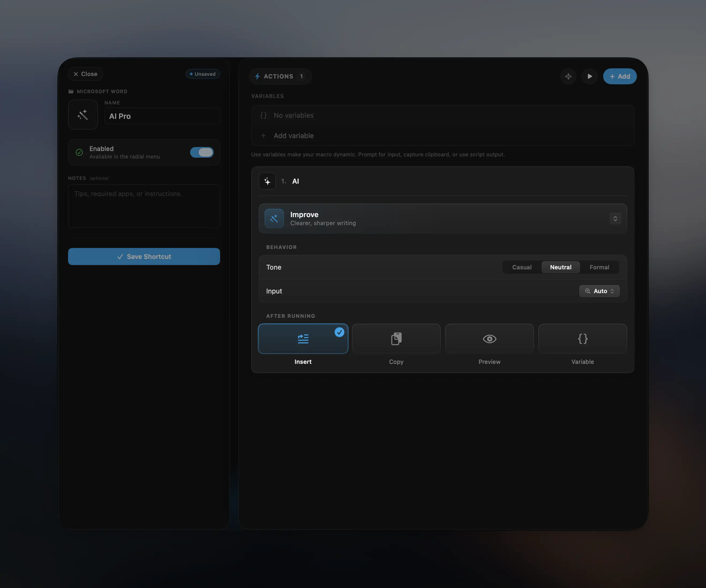This screenshot has height=588, width=706.
Task: Open the Improve mode dropdown
Action: (443, 218)
